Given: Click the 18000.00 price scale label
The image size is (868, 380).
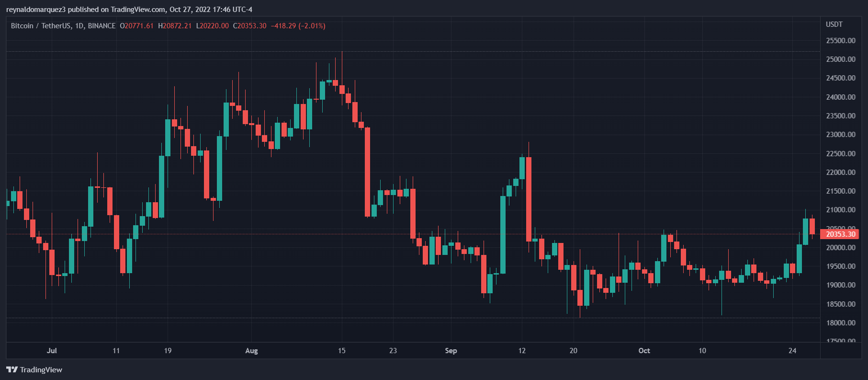Looking at the screenshot, I should pos(840,323).
